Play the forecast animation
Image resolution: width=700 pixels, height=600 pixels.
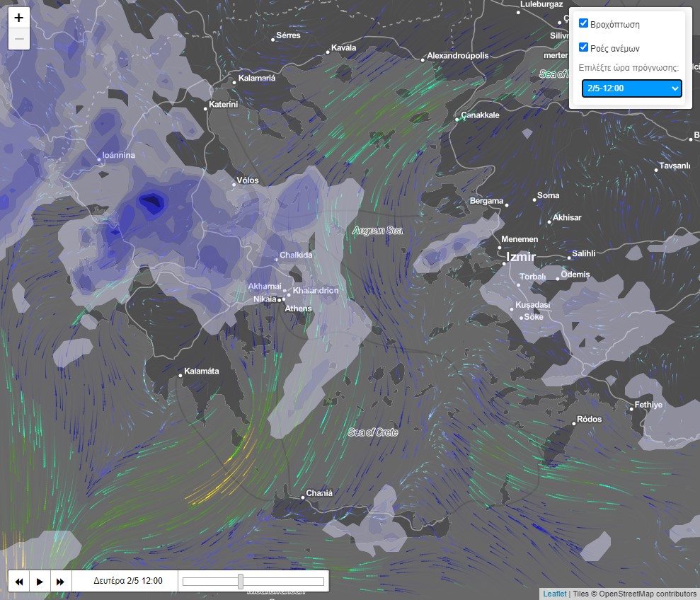pos(40,582)
